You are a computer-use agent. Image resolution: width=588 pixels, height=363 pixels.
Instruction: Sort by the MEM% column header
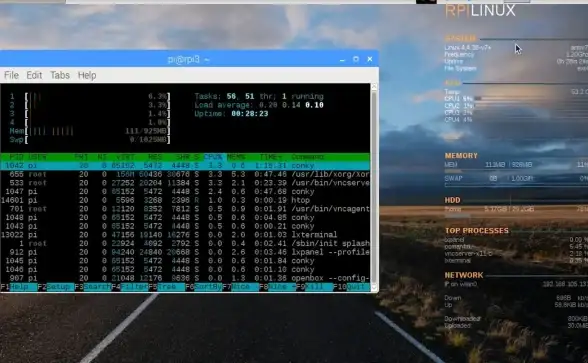pyautogui.click(x=236, y=157)
